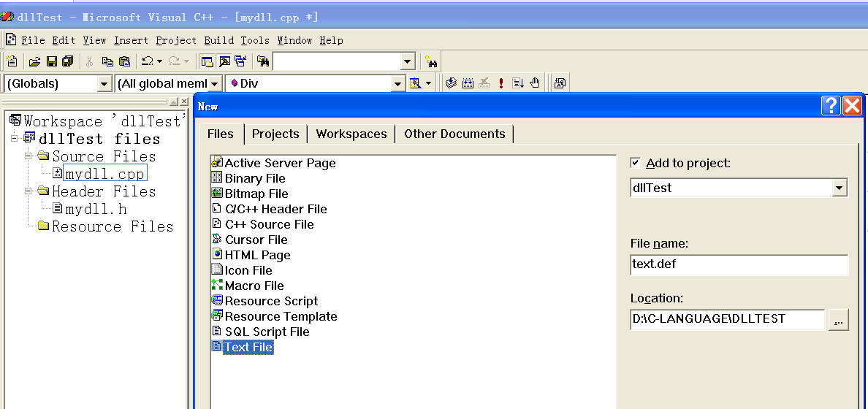Select the Files tab
Viewport: 868px width, 409px height.
pyautogui.click(x=221, y=134)
